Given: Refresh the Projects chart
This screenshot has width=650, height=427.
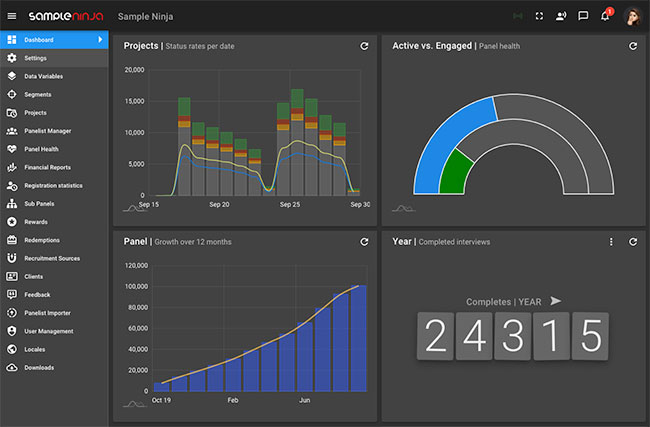Looking at the screenshot, I should click(364, 46).
